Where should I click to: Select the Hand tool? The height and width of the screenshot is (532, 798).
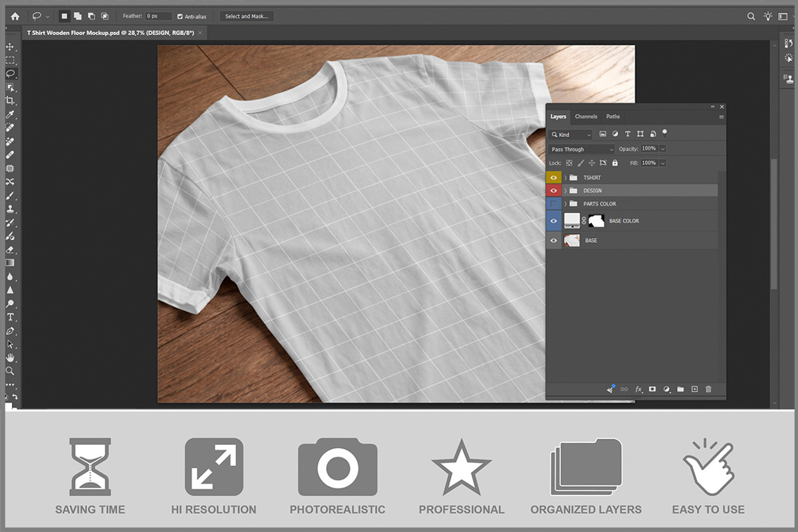(x=10, y=358)
